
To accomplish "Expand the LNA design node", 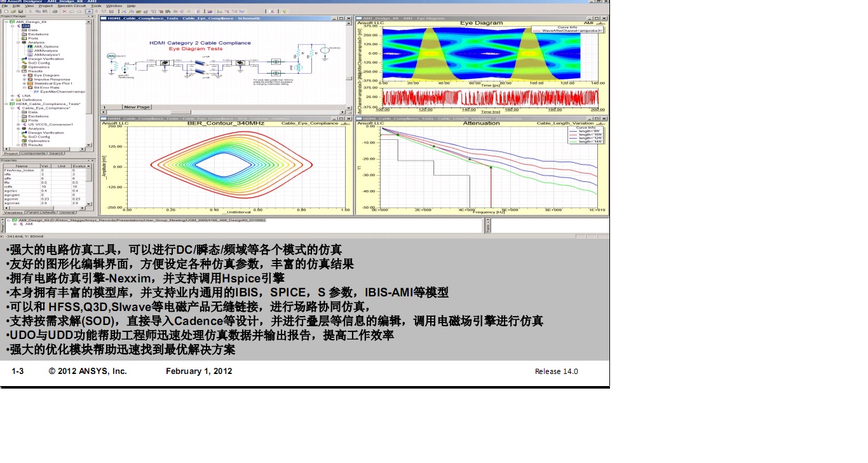I will 12,96.
